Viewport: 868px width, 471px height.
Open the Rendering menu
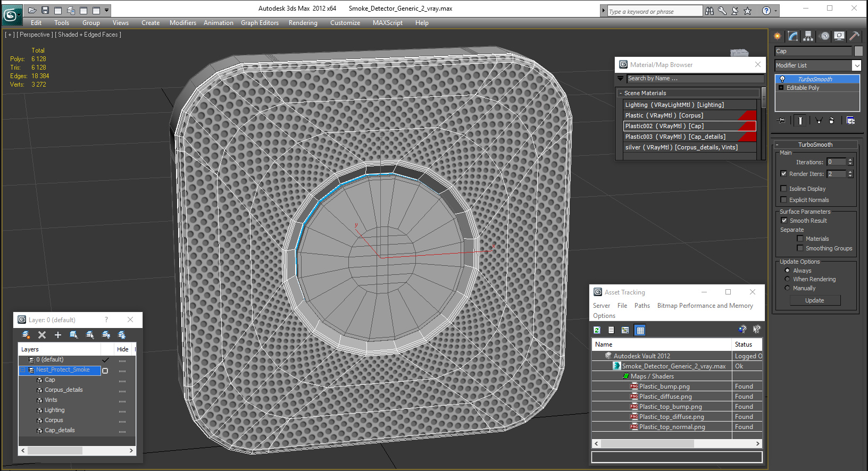click(x=303, y=23)
